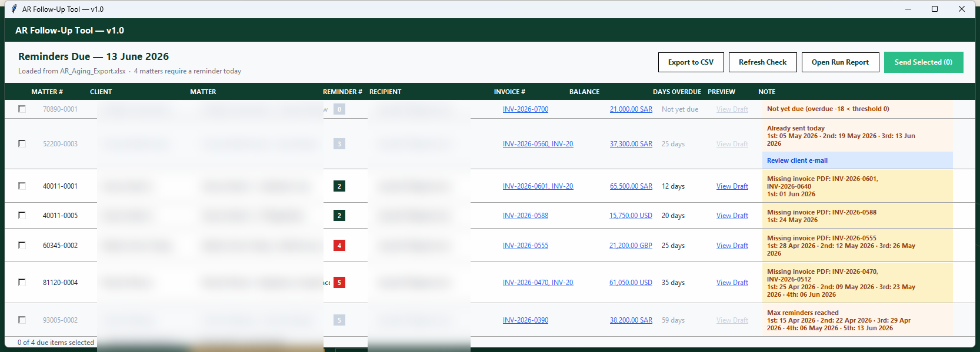Image resolution: width=980 pixels, height=352 pixels.
Task: View Draft for matter 81120-0004
Action: (732, 283)
